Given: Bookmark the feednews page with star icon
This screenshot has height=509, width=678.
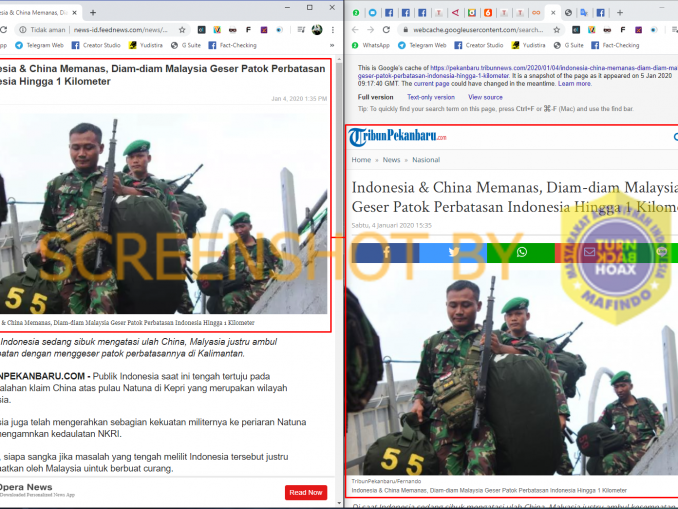Looking at the screenshot, I should 182,30.
